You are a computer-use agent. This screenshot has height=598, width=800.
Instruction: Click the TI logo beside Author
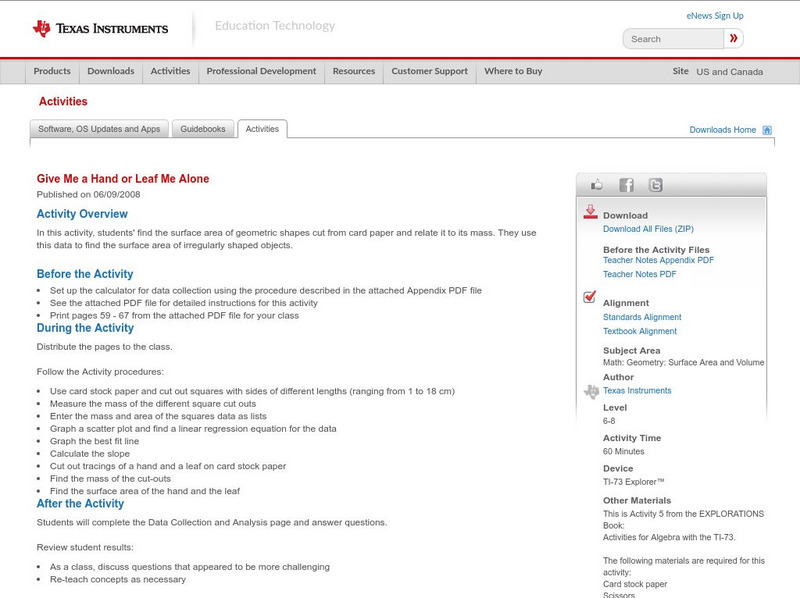click(591, 391)
